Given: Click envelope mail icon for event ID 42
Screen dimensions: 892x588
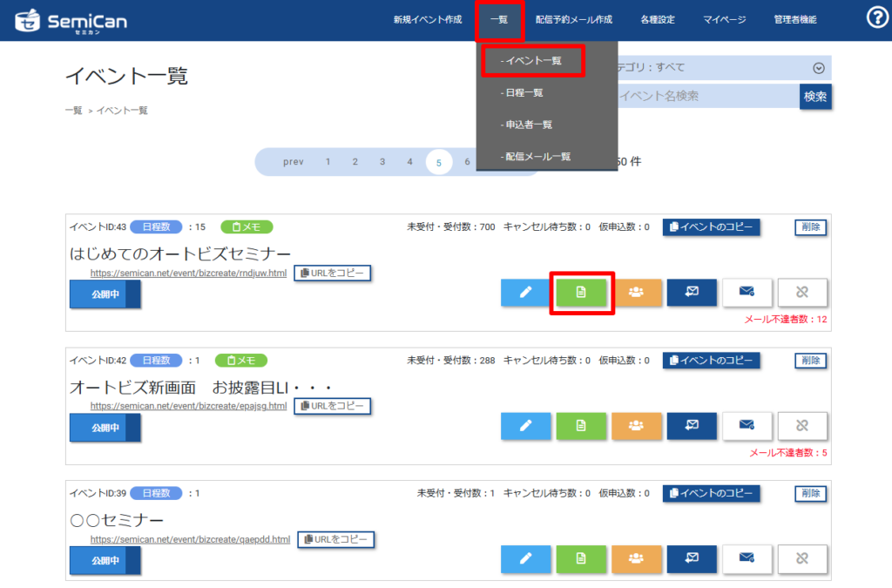Looking at the screenshot, I should [747, 426].
